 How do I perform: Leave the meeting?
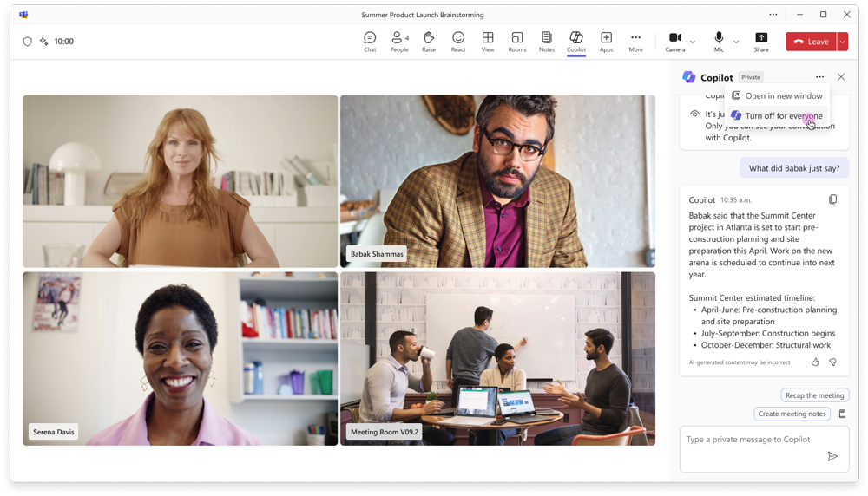coord(811,42)
